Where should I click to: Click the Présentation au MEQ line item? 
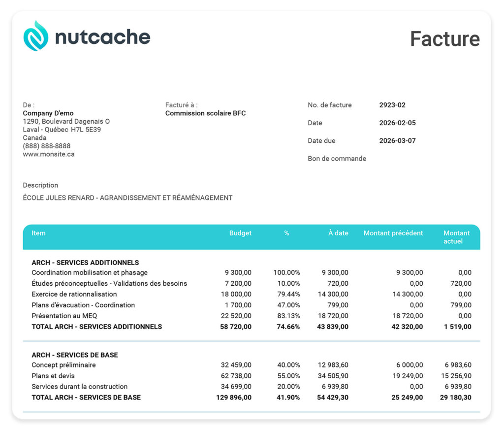pyautogui.click(x=65, y=316)
